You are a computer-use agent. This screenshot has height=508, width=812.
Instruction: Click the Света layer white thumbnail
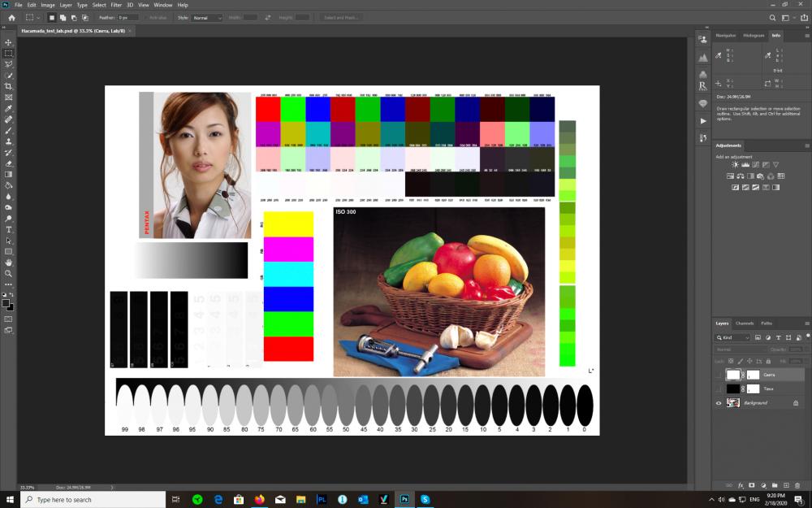click(732, 375)
